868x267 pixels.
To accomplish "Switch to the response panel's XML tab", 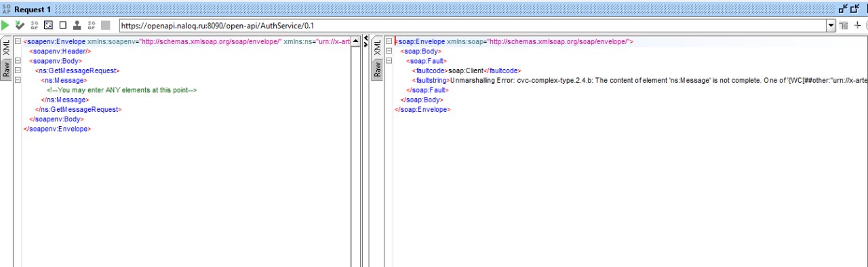I will pos(377,48).
